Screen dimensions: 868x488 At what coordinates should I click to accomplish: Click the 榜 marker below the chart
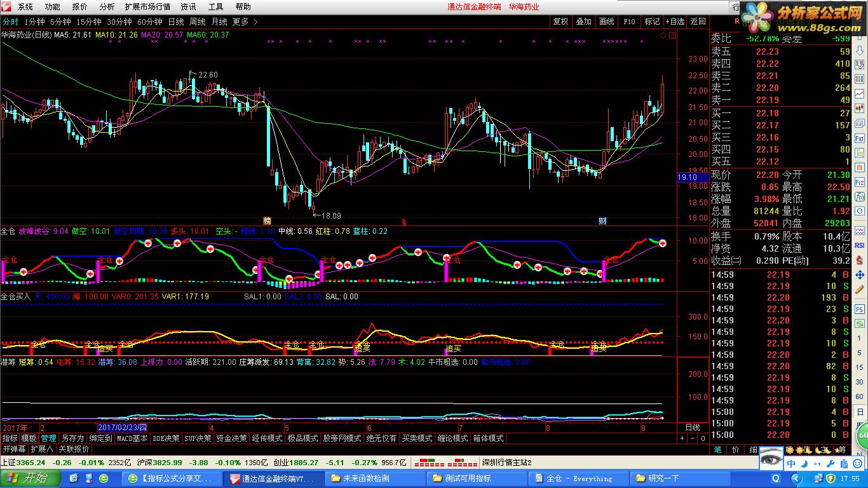click(268, 221)
